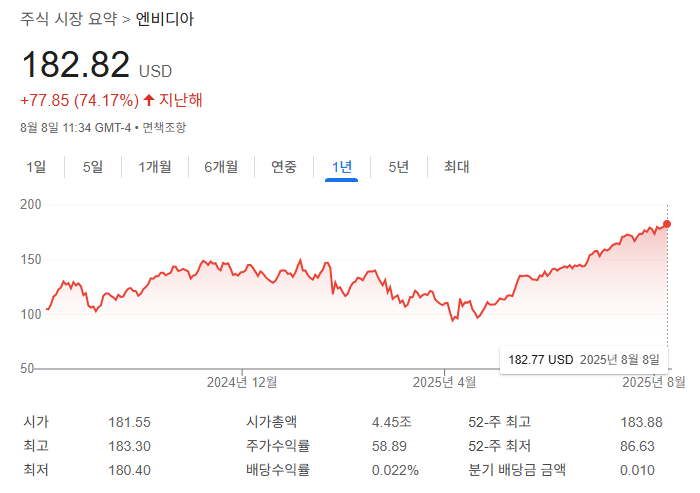This screenshot has height=493, width=700.
Task: Click the 2024년 12월 axis label
Action: (x=242, y=382)
